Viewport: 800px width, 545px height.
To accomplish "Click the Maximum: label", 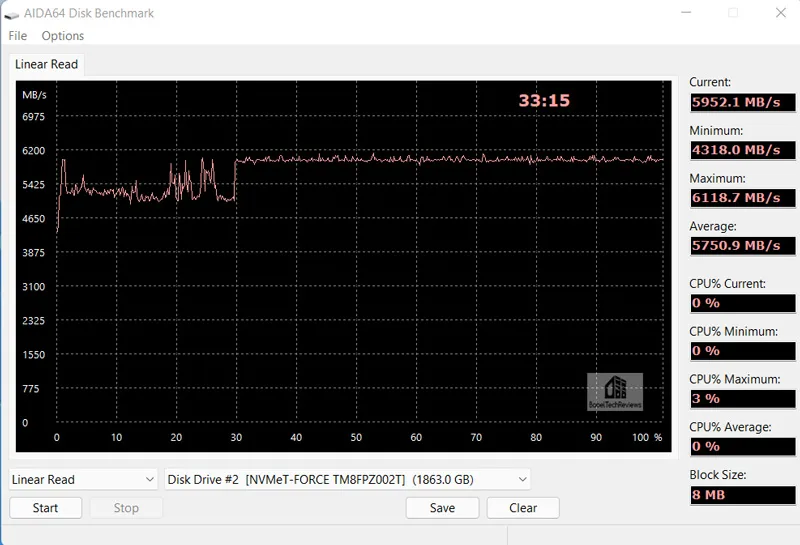I will [717, 179].
